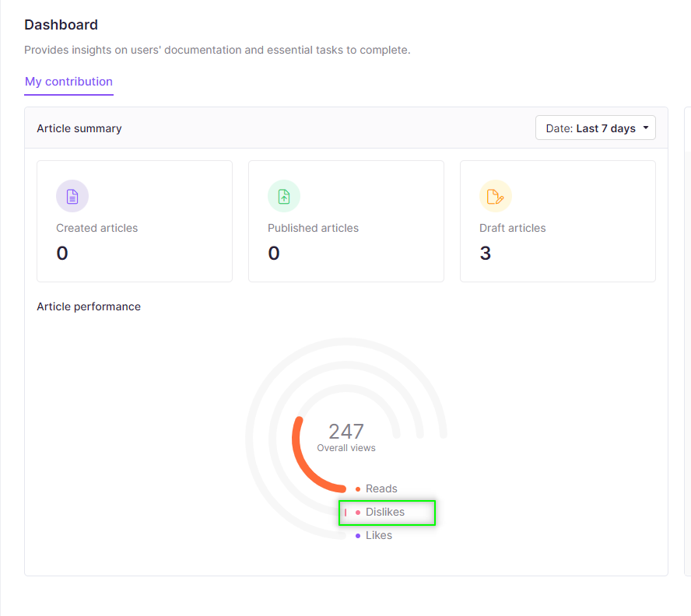This screenshot has width=691, height=616.
Task: Toggle the Likes legend label
Action: tap(379, 535)
